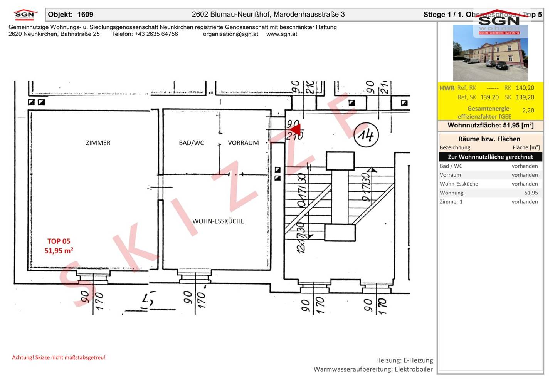Click the 'Bezeichnung' column header
This screenshot has height=392, width=555.
(x=455, y=147)
